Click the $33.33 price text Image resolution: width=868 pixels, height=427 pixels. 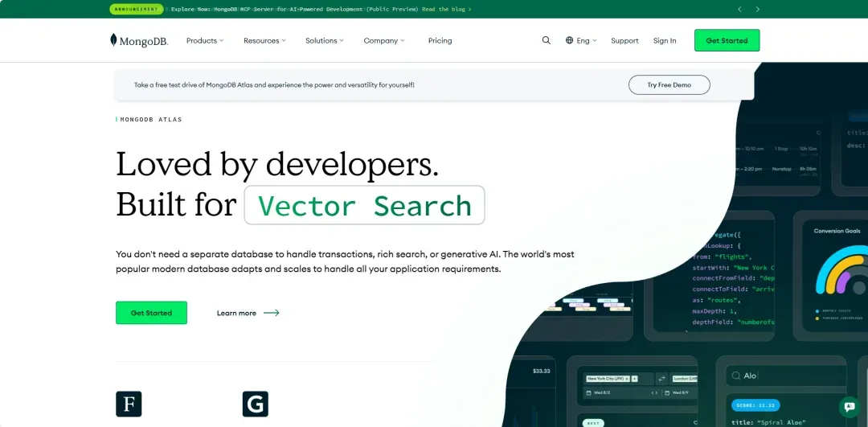542,371
